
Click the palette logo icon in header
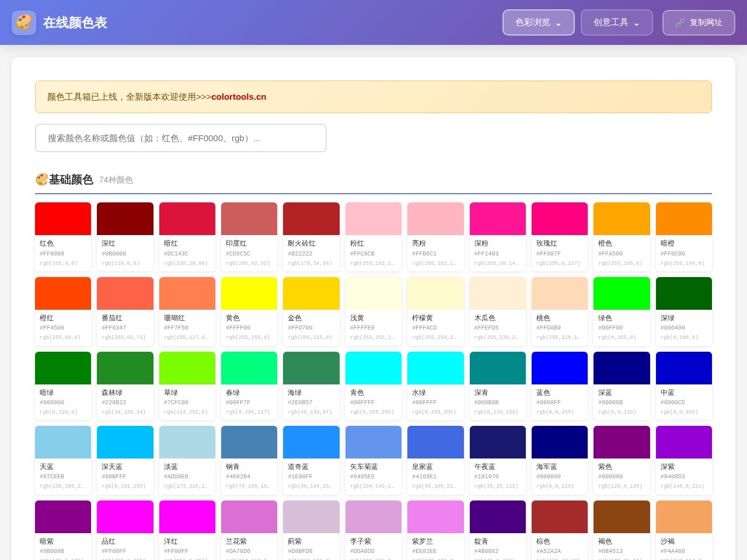[24, 23]
